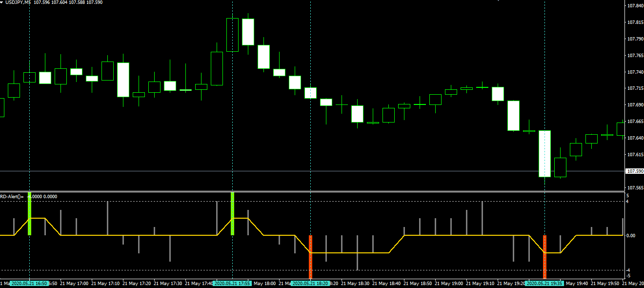644x288 pixels.
Task: Click the chart shift marker on top edge
Action: pos(498,1)
